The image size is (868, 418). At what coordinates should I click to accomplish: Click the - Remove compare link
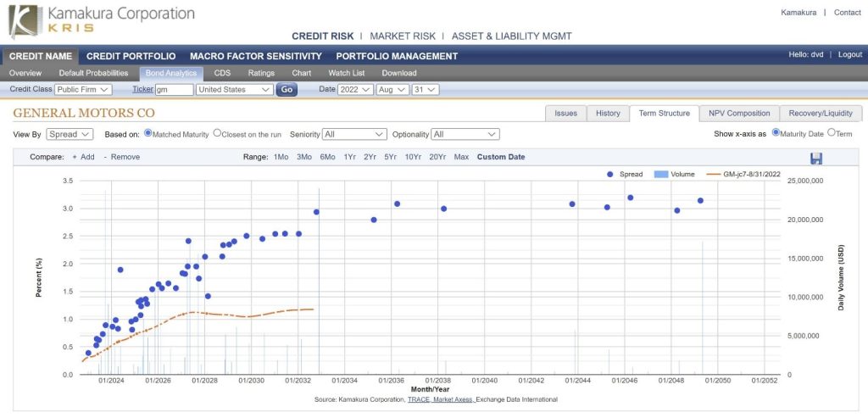(x=122, y=157)
